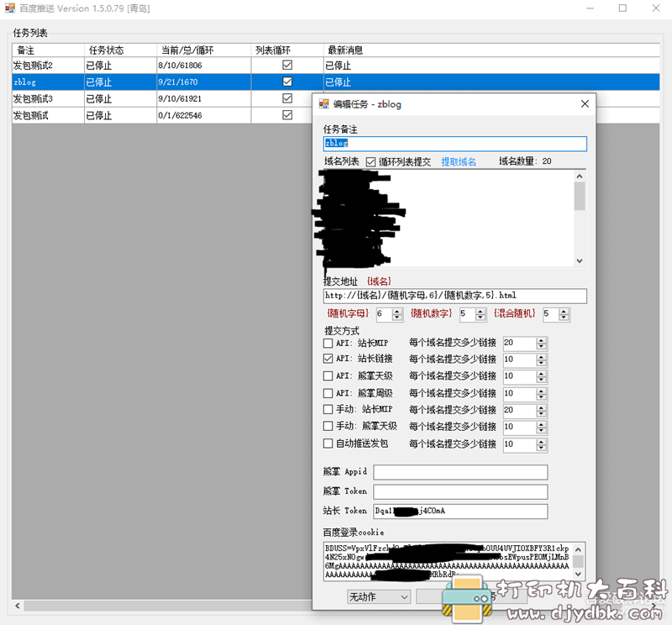The image size is (672, 625).
Task: Click the 0/1/622546 progress cell
Action: [203, 115]
